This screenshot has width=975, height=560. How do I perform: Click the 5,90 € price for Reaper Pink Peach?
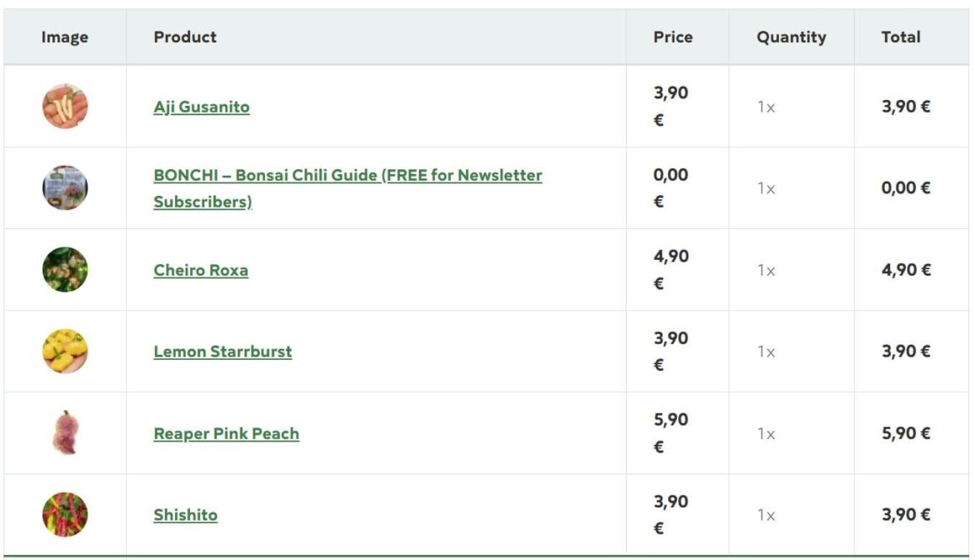click(672, 432)
